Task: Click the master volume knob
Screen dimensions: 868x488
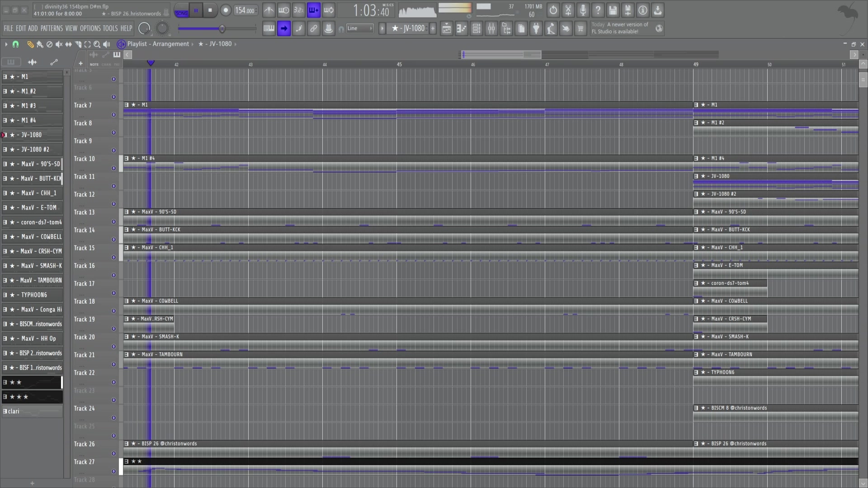Action: click(x=144, y=28)
